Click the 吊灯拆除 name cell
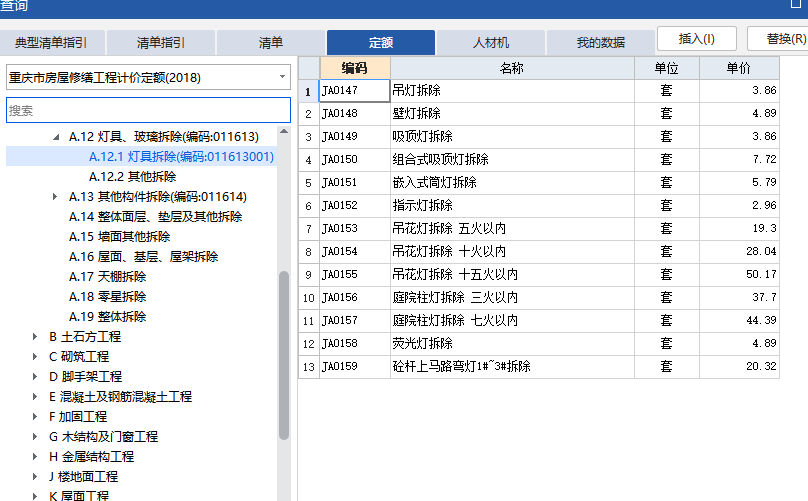Viewport: 808px width, 501px height. tap(512, 91)
